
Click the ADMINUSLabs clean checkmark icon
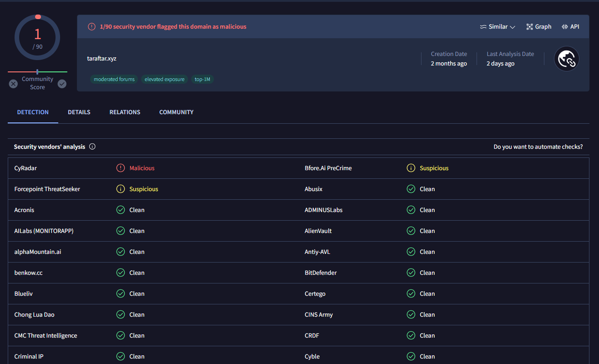[411, 210]
